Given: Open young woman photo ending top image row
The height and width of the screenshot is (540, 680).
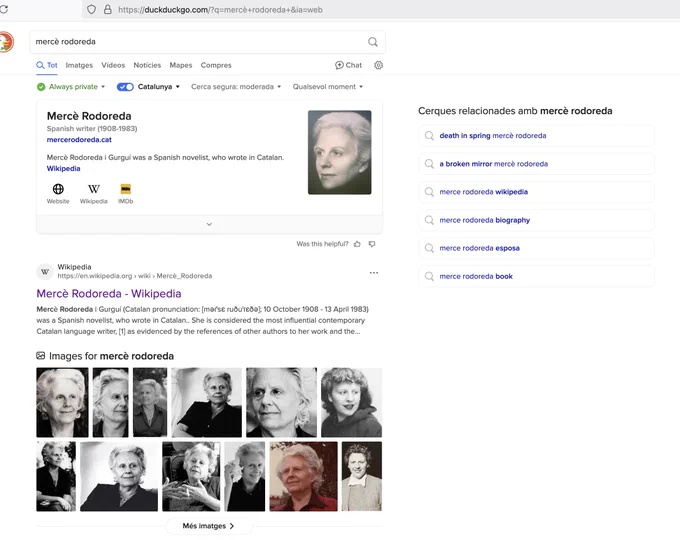Looking at the screenshot, I should 351,402.
